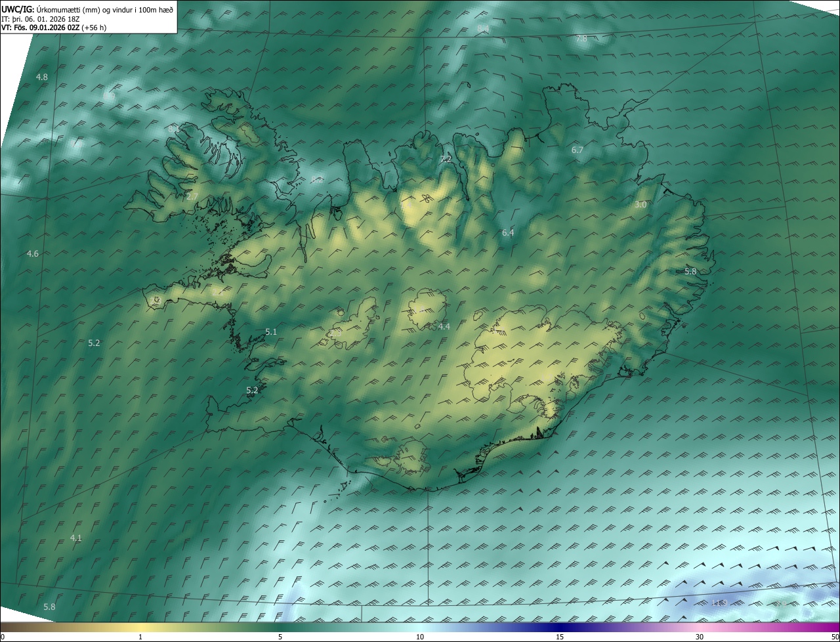Click the 5 mm tick on the color scale
Viewport: 840px width, 642px height.
coord(280,637)
